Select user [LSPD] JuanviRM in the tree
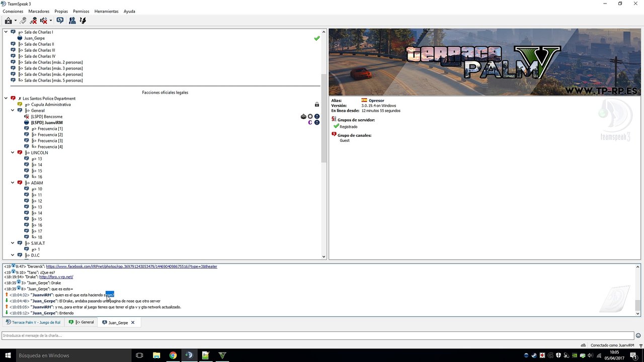This screenshot has width=644, height=362. [47, 123]
